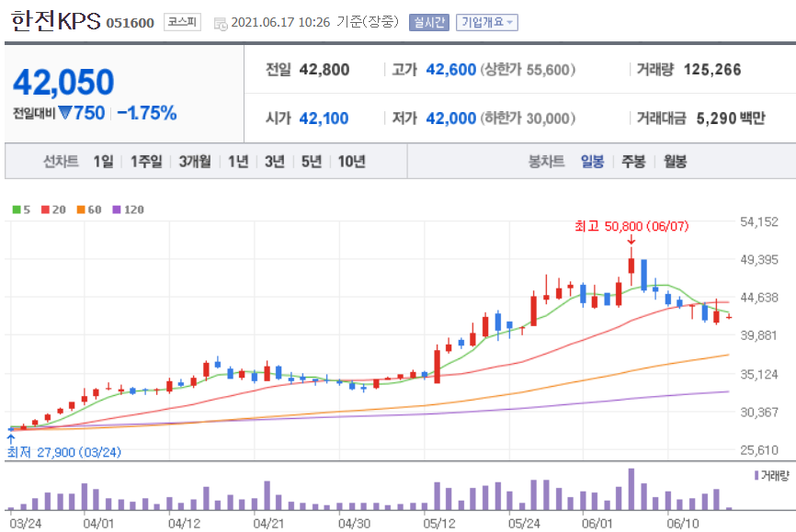Click the 시가 value 42,100
The width and height of the screenshot is (796, 532).
pyautogui.click(x=324, y=119)
